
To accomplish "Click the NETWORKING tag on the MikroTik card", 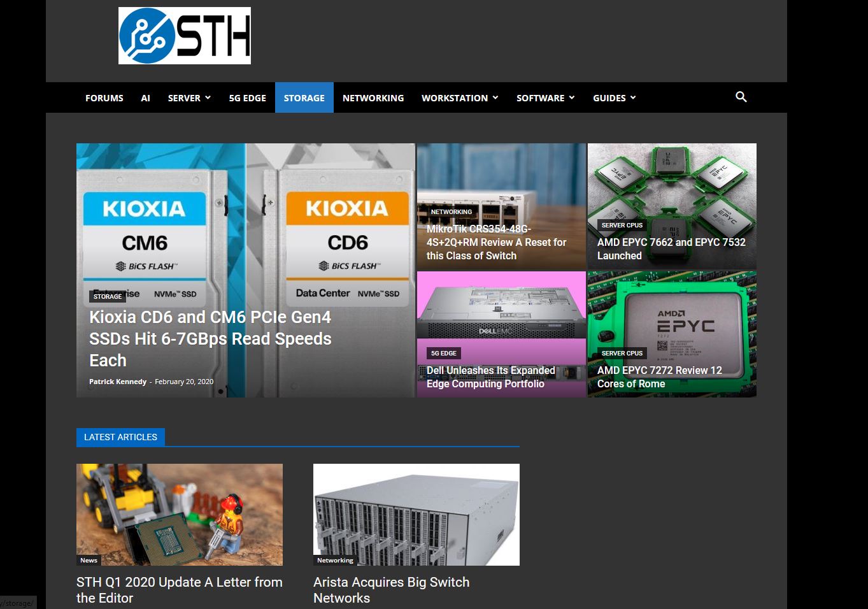I will (x=452, y=211).
